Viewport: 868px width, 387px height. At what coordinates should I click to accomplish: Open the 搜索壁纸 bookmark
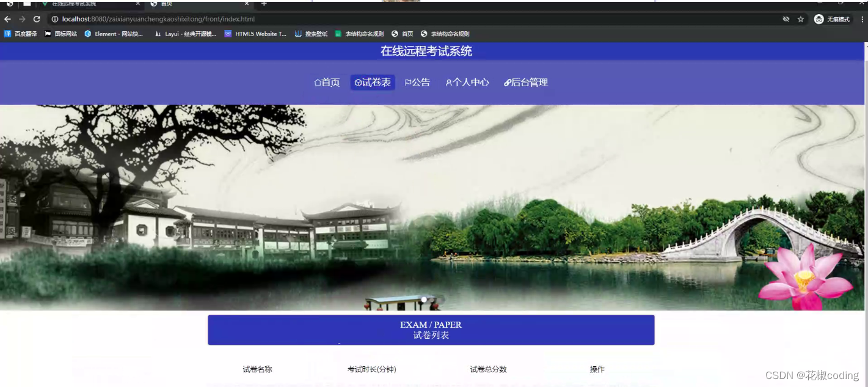pos(312,34)
